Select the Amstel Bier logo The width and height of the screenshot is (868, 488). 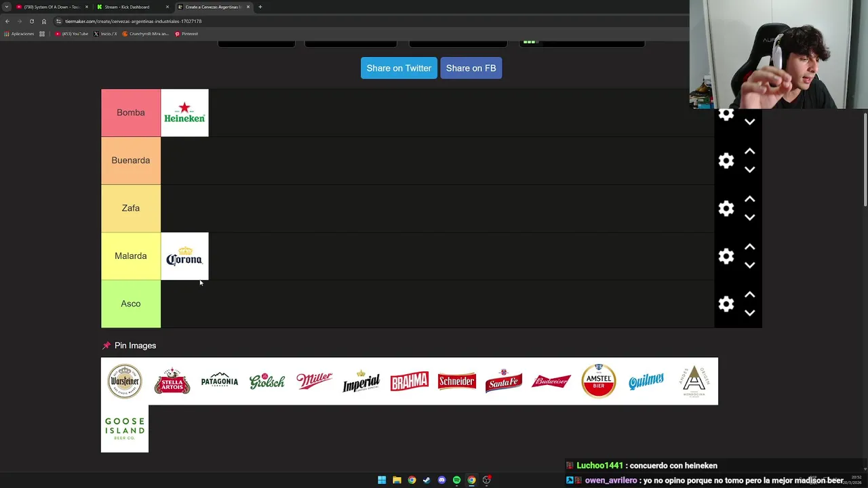[x=599, y=381]
